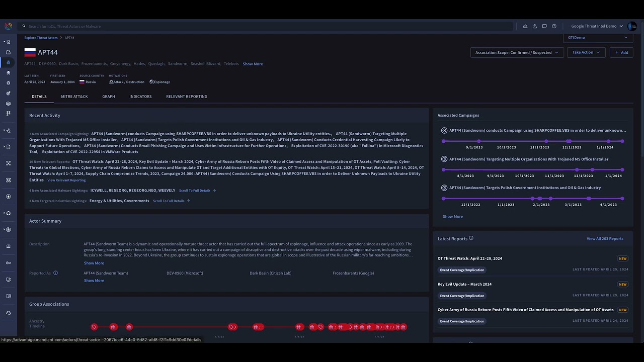Click the NEW badge on Key Evil Update

point(623,284)
